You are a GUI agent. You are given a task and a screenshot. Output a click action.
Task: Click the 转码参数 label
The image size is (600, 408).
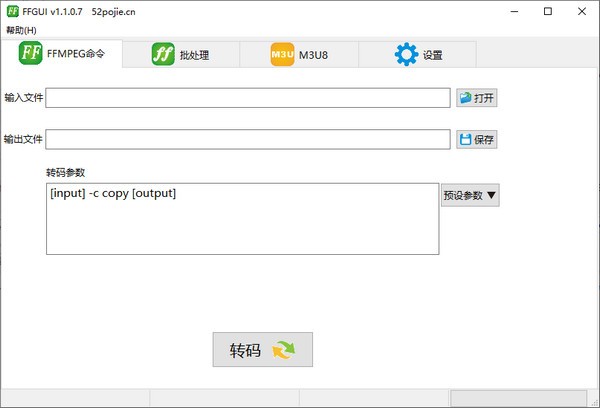point(65,173)
